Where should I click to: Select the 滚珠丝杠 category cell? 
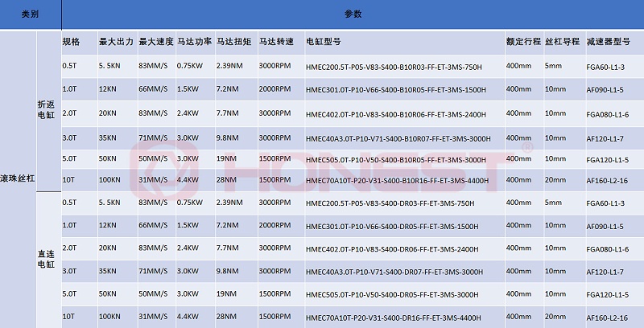tap(19, 177)
